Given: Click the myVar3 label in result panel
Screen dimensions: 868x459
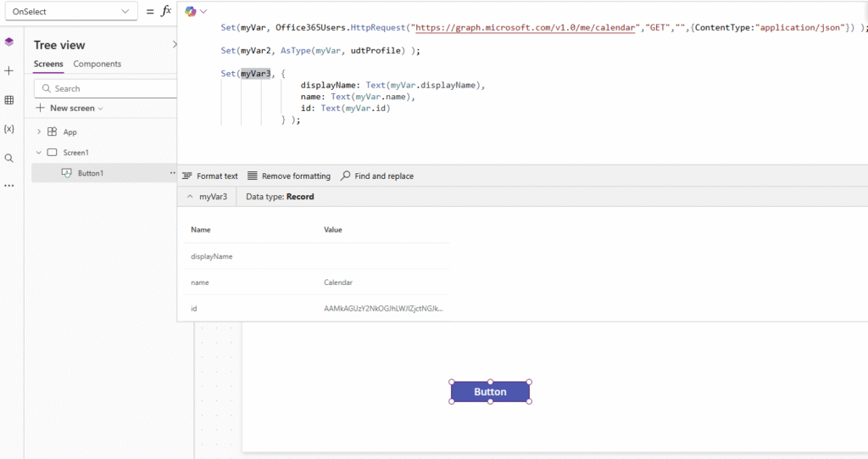Looking at the screenshot, I should pyautogui.click(x=213, y=197).
